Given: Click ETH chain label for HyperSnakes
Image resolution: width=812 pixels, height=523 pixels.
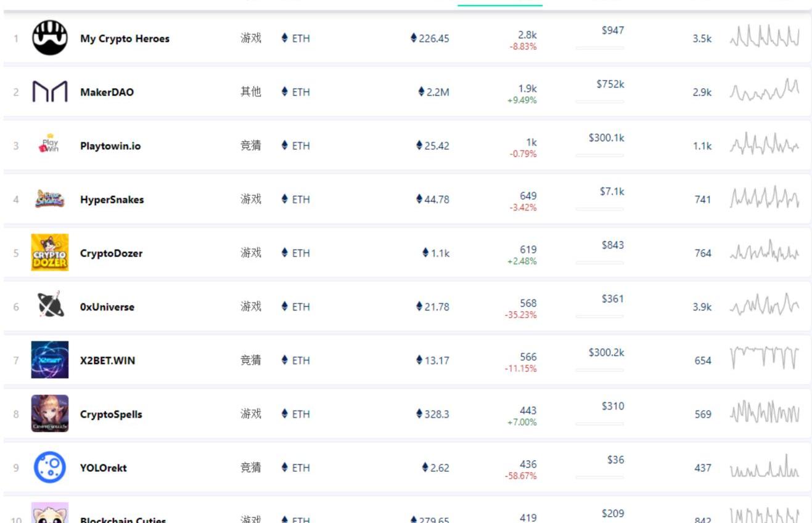Looking at the screenshot, I should (x=296, y=199).
